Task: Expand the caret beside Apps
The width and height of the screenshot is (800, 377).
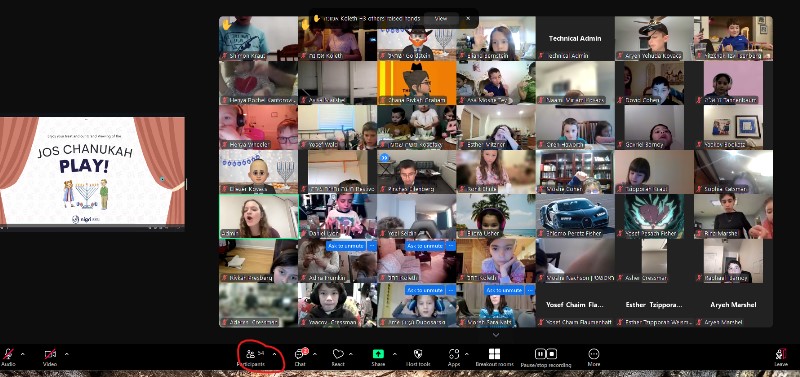Action: 467,354
